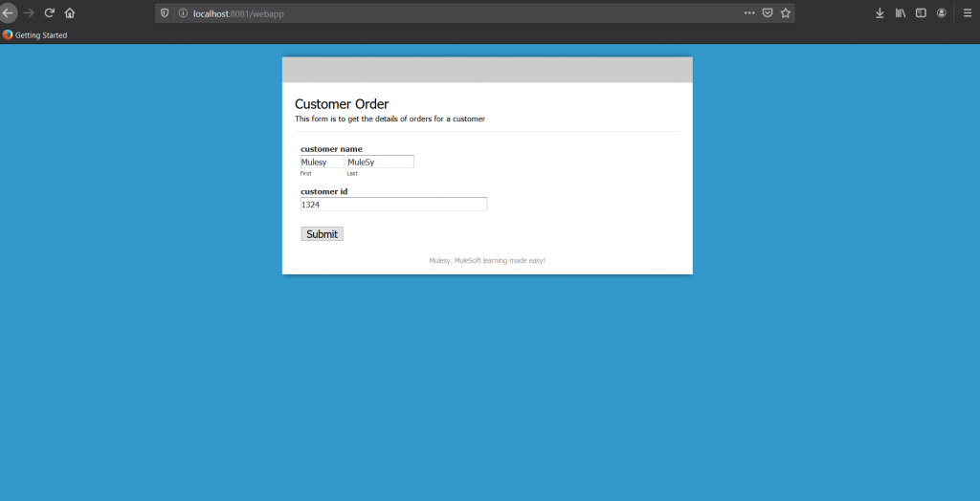
Task: Bookmark this page with the star
Action: pos(785,13)
